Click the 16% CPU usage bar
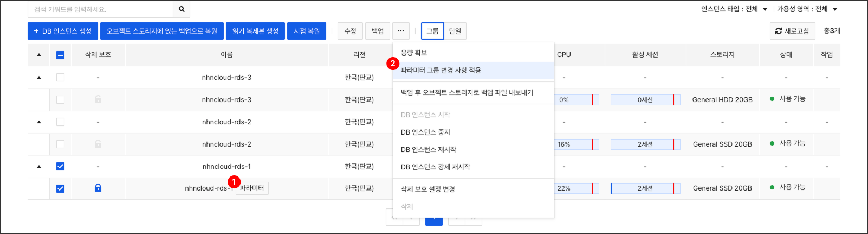Screen dimensions: 868x234 click(x=578, y=144)
